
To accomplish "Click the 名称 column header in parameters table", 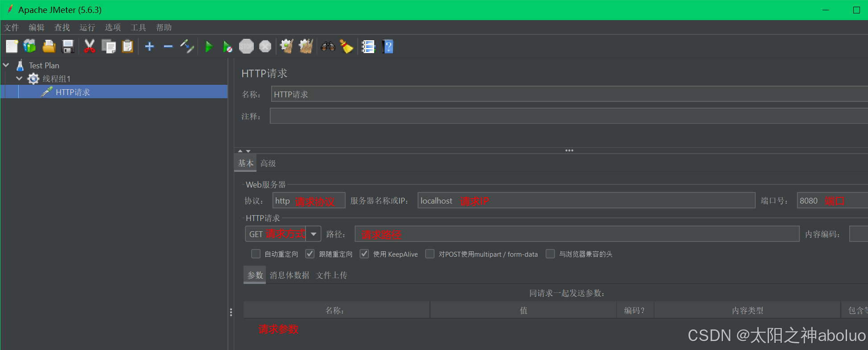I will point(336,310).
